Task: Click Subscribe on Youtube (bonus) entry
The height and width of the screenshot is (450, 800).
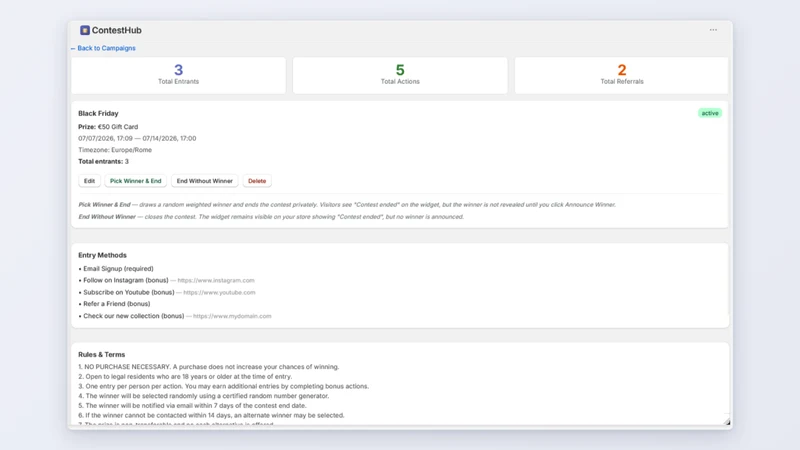Action: (x=129, y=292)
